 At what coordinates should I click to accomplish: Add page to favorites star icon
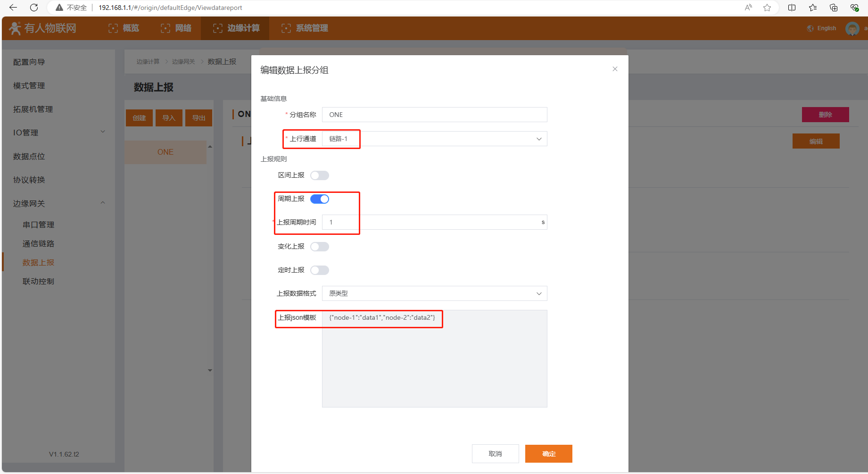tap(767, 8)
